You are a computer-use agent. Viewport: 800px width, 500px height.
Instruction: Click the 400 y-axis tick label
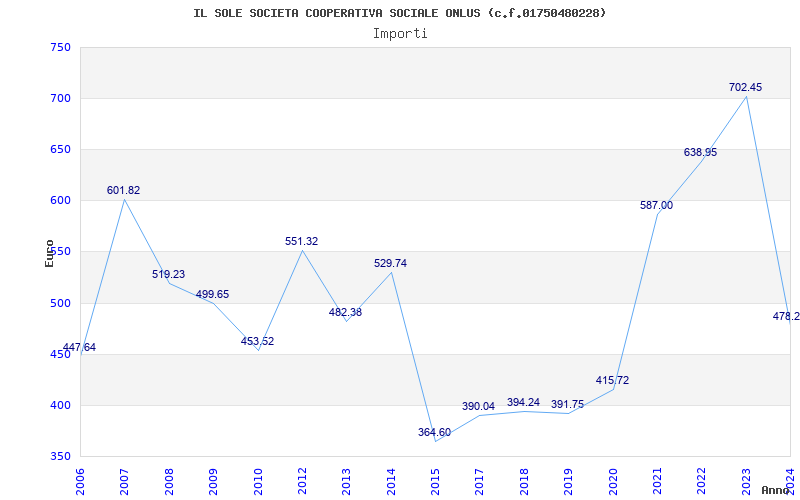(x=60, y=405)
